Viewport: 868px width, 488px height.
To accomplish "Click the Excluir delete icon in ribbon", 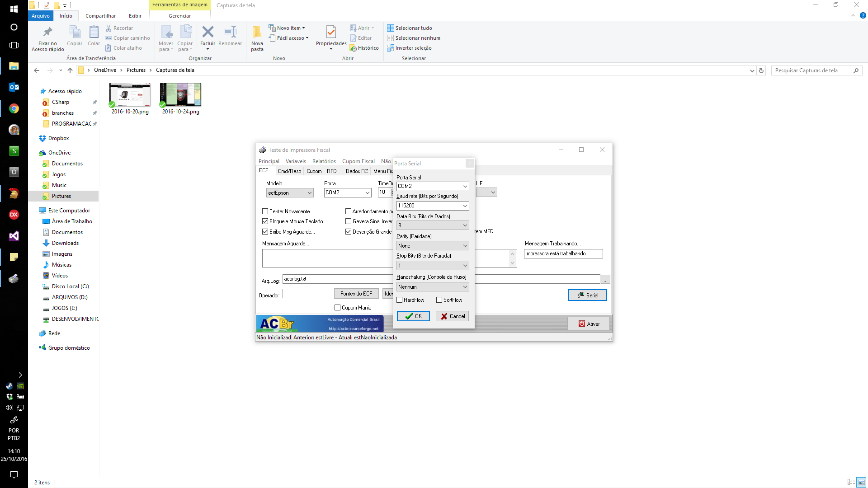I will coord(208,32).
